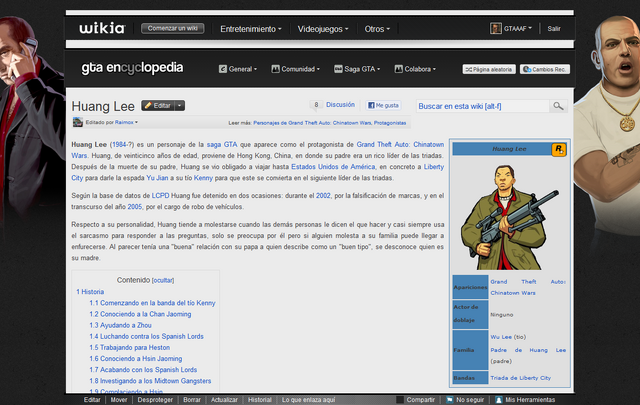Open the Colabora wiki menu

coord(415,69)
